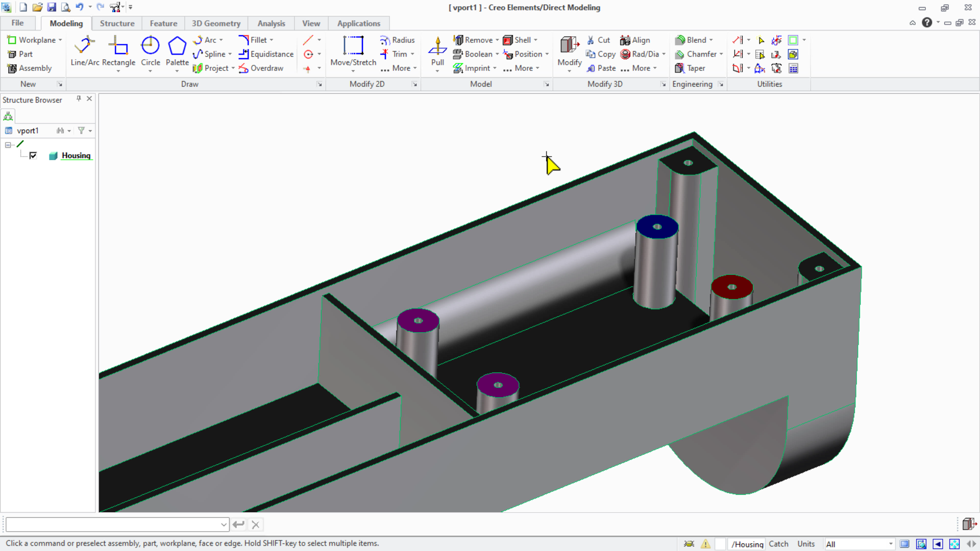Image resolution: width=980 pixels, height=551 pixels.
Task: Select the Line/Arc drawing tool
Action: coord(85,52)
